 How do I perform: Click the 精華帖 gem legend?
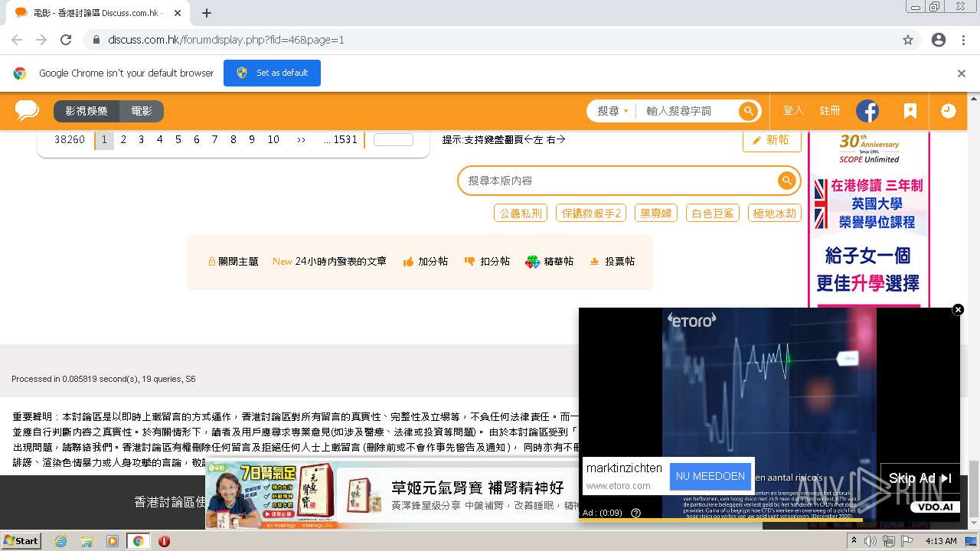550,262
